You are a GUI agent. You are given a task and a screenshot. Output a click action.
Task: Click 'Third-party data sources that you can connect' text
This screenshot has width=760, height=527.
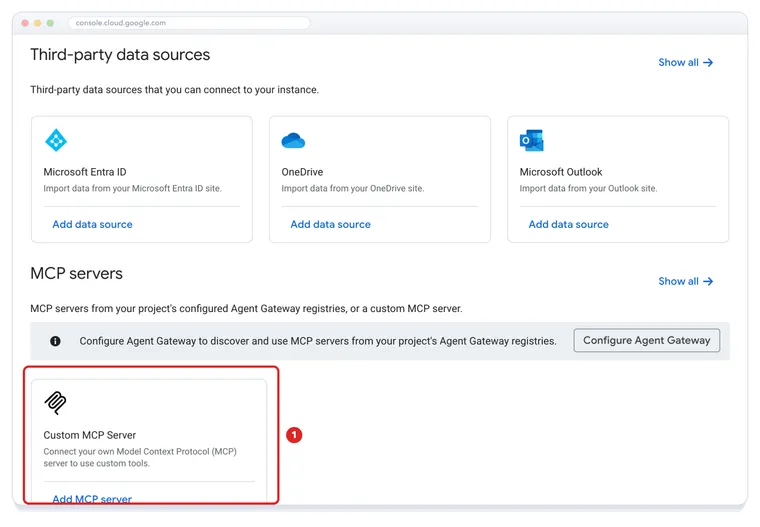[x=174, y=90]
